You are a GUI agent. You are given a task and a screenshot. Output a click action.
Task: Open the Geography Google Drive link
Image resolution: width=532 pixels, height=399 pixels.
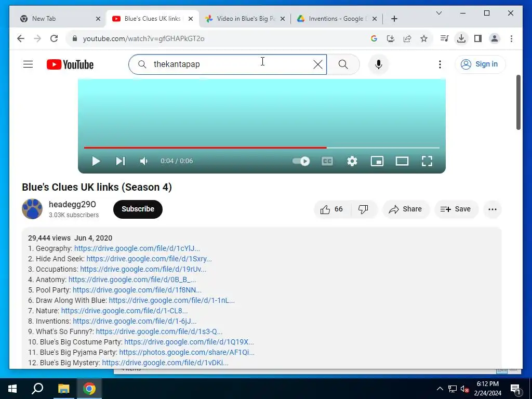click(137, 248)
